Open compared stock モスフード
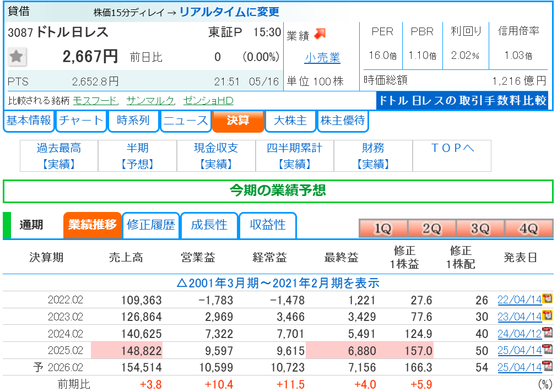The width and height of the screenshot is (557, 392). coord(95,101)
